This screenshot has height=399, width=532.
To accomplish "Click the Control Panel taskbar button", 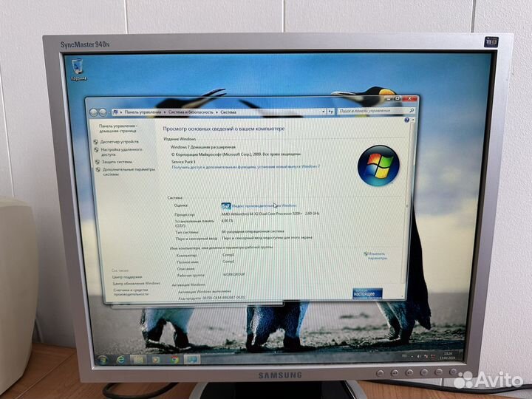I will pyautogui.click(x=192, y=359).
